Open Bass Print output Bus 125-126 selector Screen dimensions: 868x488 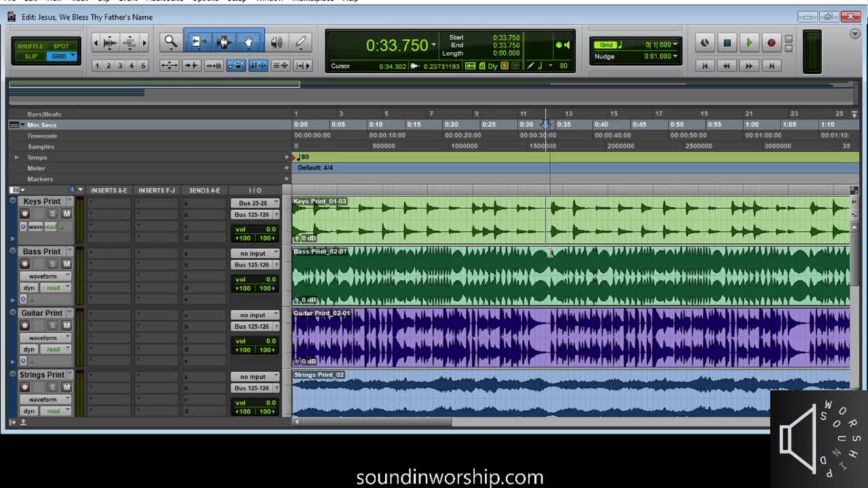(x=255, y=265)
